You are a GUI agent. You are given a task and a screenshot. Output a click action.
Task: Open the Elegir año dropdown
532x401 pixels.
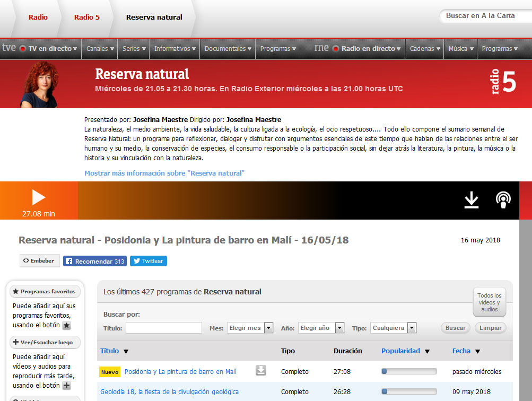[321, 328]
